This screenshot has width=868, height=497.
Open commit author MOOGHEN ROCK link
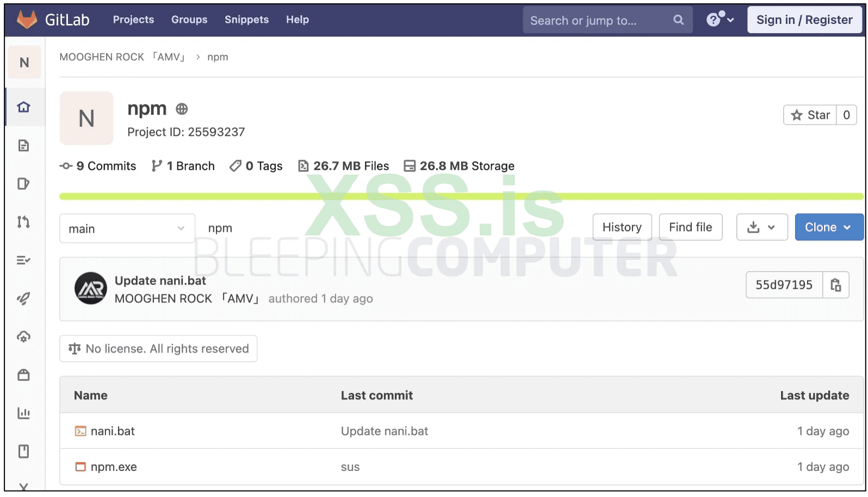[x=187, y=299]
